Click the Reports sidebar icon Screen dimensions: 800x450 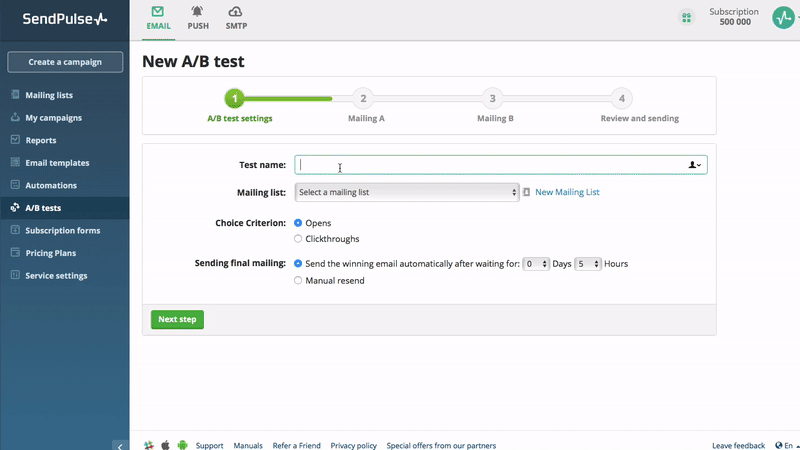15,139
